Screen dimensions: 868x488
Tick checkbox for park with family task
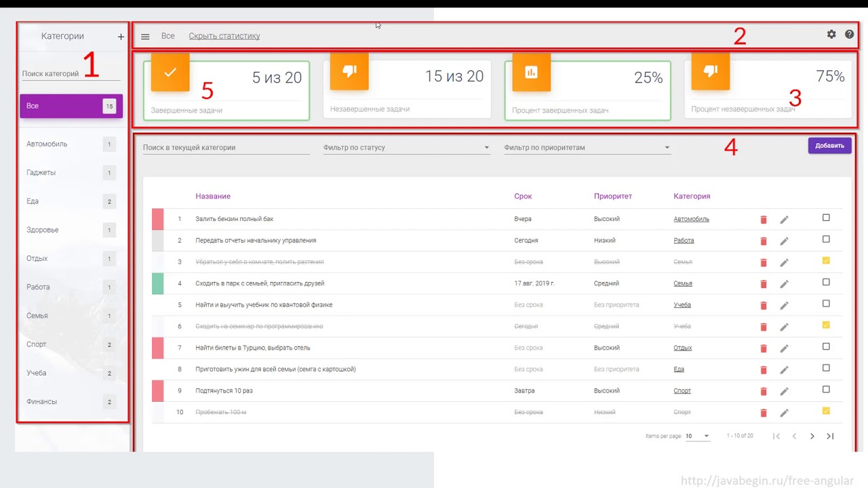click(x=826, y=282)
